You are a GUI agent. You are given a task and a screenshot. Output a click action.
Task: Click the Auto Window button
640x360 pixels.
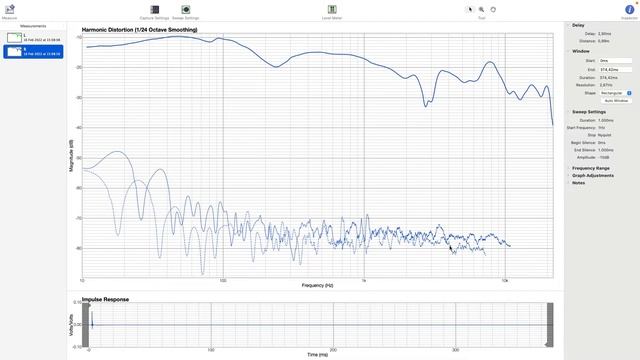point(616,100)
